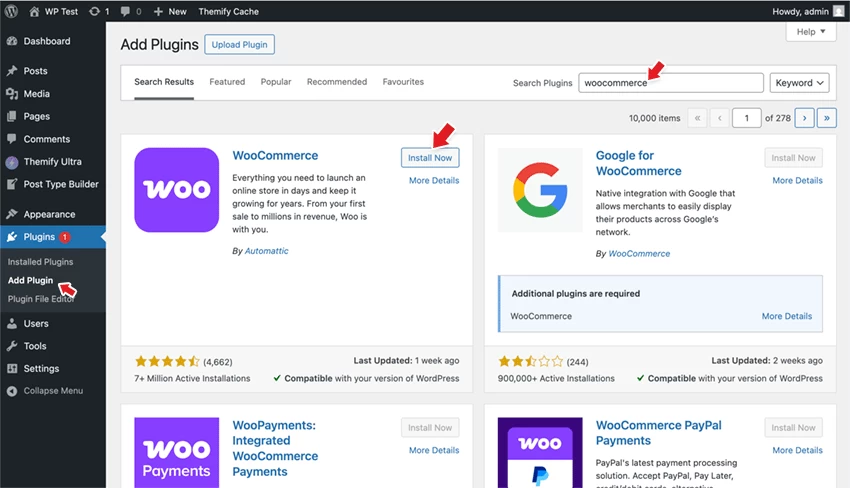The width and height of the screenshot is (850, 488).
Task: Switch to the Favourites tab
Action: pyautogui.click(x=403, y=82)
